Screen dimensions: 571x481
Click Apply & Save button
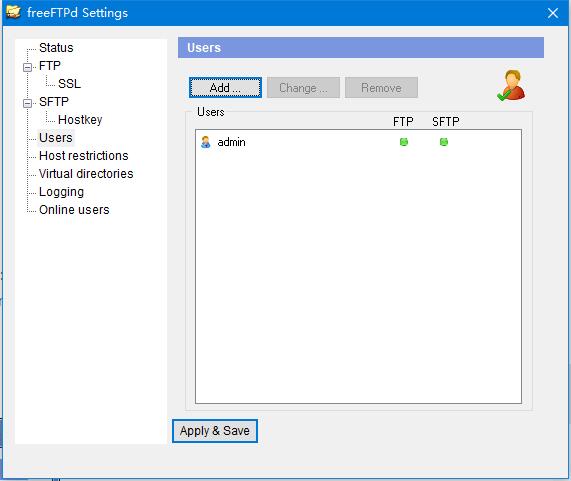(214, 431)
